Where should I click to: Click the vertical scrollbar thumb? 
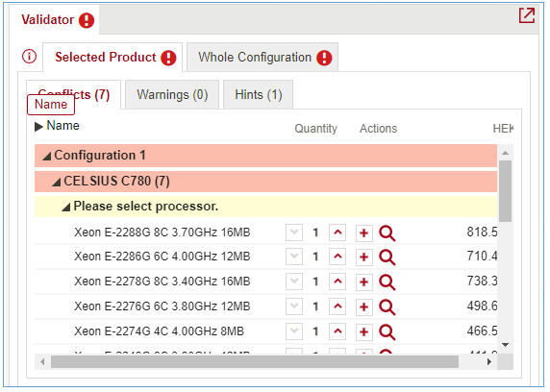click(506, 191)
